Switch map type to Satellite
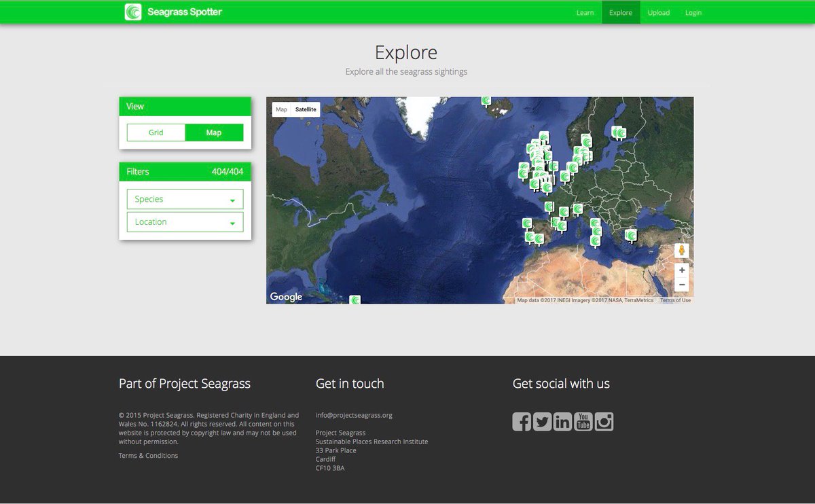The width and height of the screenshot is (815, 504). (x=306, y=109)
